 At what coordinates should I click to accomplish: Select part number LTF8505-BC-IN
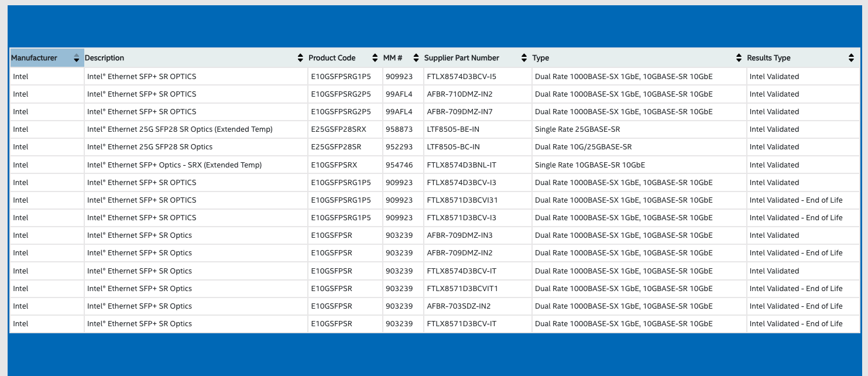point(453,146)
